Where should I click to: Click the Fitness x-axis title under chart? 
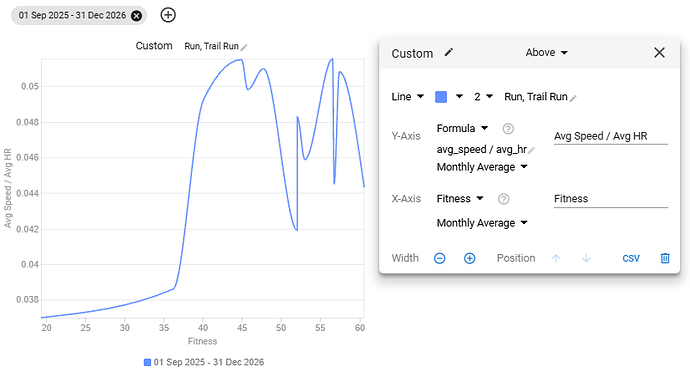(202, 341)
